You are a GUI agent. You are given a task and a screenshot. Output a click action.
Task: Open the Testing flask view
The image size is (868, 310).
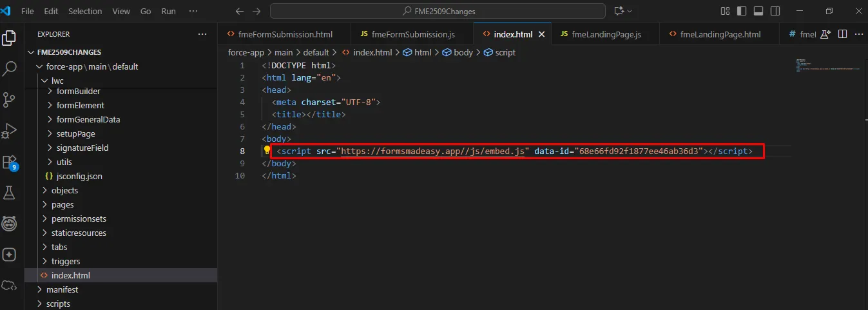coord(10,193)
